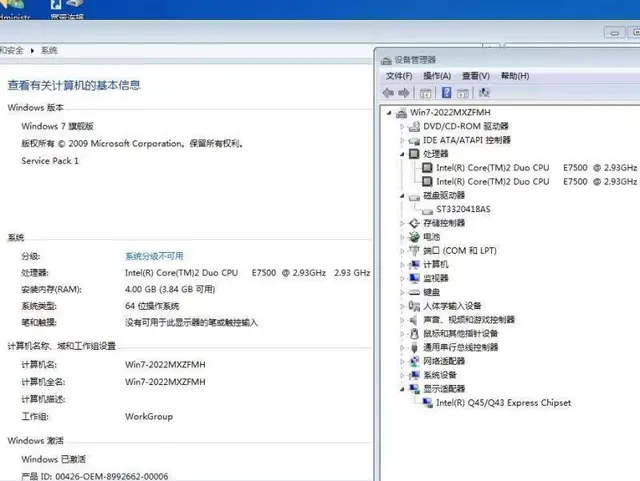640x481 pixels.
Task: Select the 显示适配器 icon
Action: pyautogui.click(x=414, y=388)
